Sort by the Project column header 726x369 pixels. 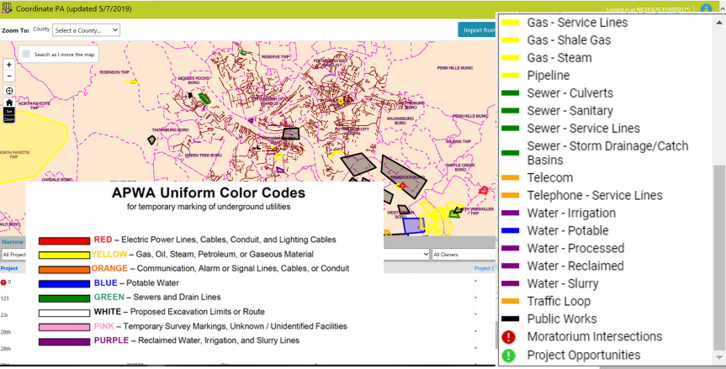pos(9,268)
